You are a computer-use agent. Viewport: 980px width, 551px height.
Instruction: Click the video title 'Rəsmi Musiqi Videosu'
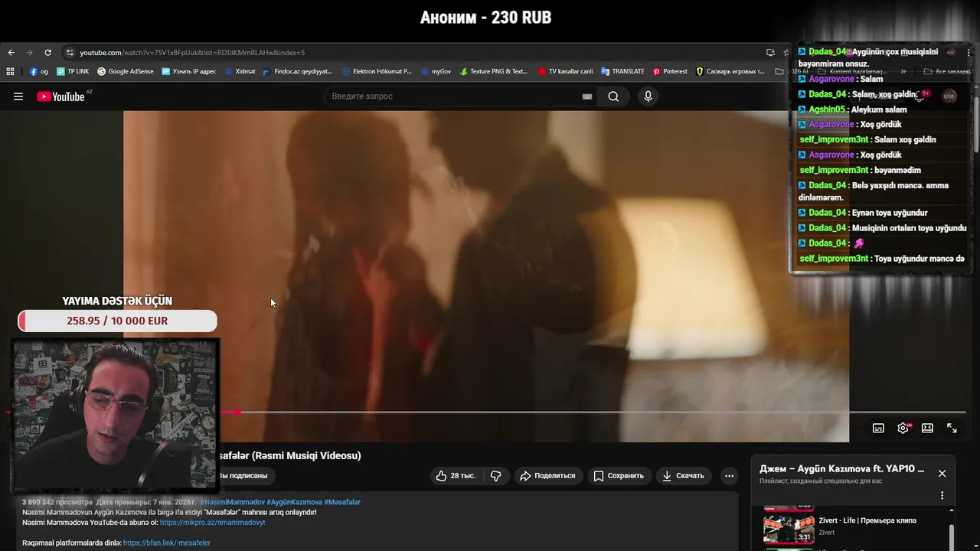(307, 455)
